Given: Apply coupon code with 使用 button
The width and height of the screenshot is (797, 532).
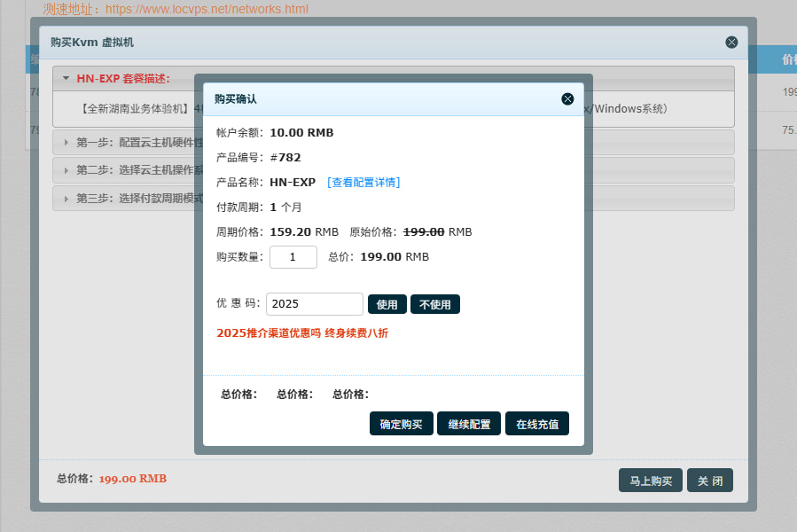Looking at the screenshot, I should pyautogui.click(x=387, y=303).
